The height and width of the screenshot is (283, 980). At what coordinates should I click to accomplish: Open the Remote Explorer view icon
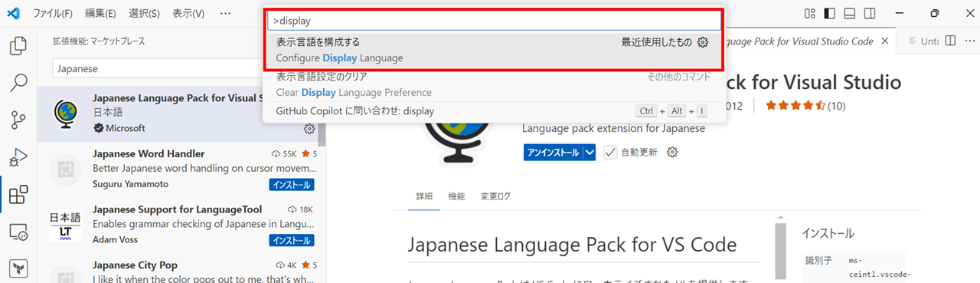coord(18,232)
